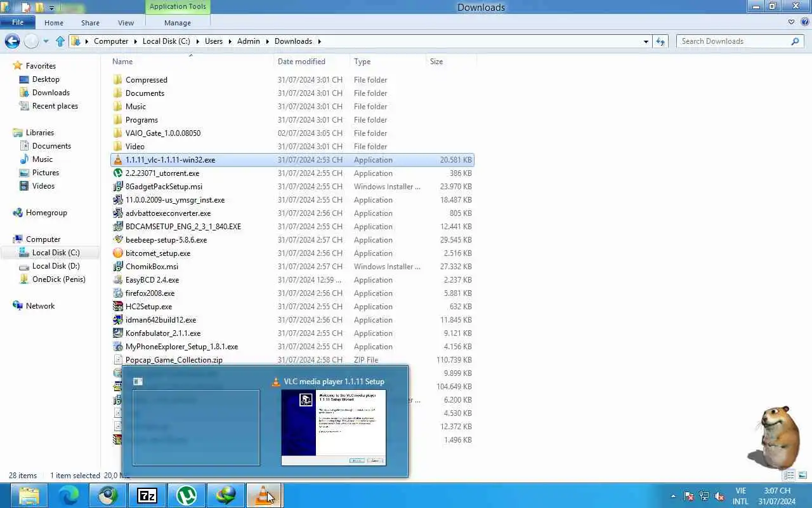This screenshot has width=812, height=508.
Task: Expand breadcrumb arrow after Downloads
Action: click(319, 41)
